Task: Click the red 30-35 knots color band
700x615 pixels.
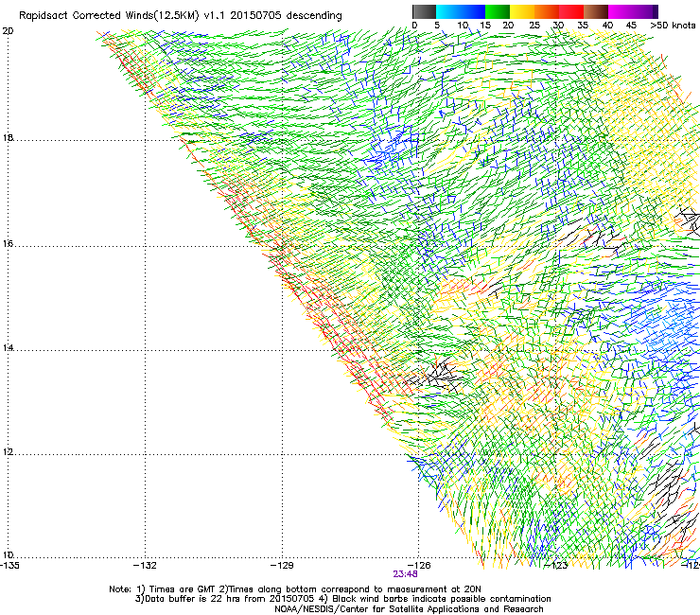Action: [x=571, y=11]
